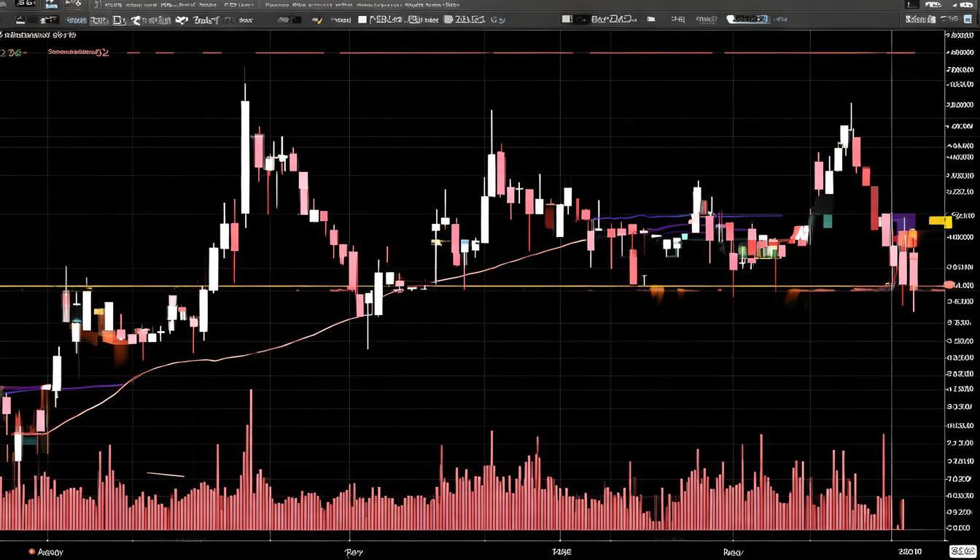Open the blue text dropdown in the left toolbar
Viewport: 980px width, 560px height.
[x=78, y=20]
